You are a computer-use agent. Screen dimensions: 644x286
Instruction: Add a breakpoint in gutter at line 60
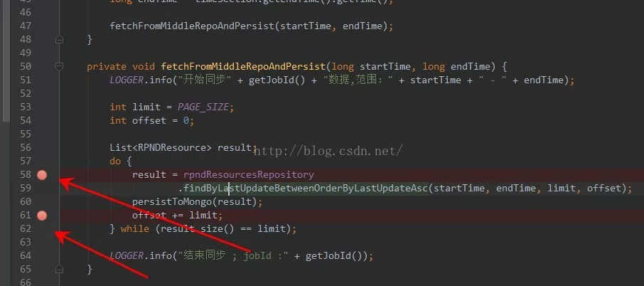click(42, 202)
